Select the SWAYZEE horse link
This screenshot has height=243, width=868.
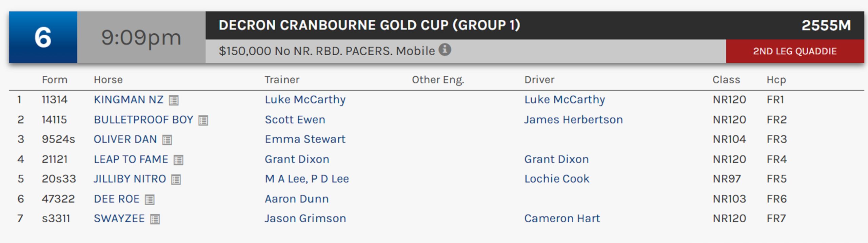pos(119,219)
